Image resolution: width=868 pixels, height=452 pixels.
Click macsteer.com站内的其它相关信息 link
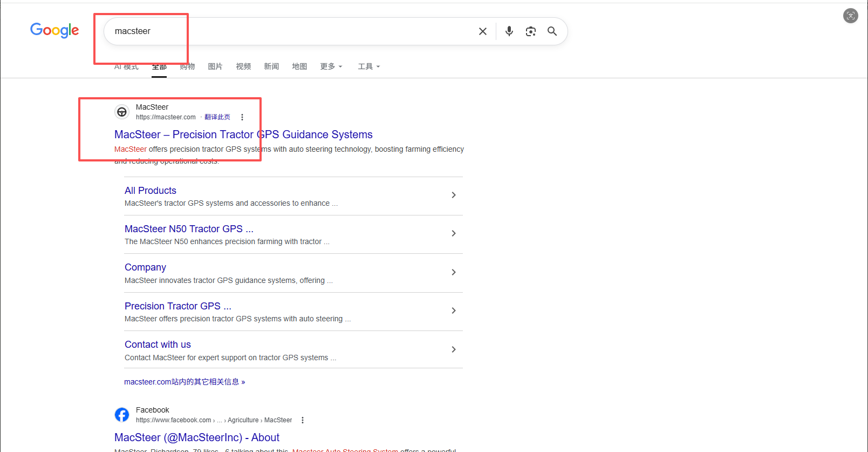click(x=184, y=382)
